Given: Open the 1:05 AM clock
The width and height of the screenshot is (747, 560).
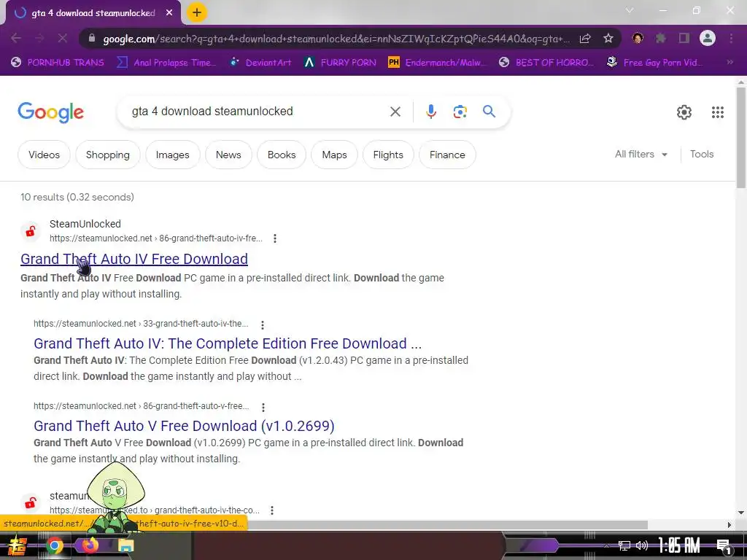Looking at the screenshot, I should (x=679, y=545).
